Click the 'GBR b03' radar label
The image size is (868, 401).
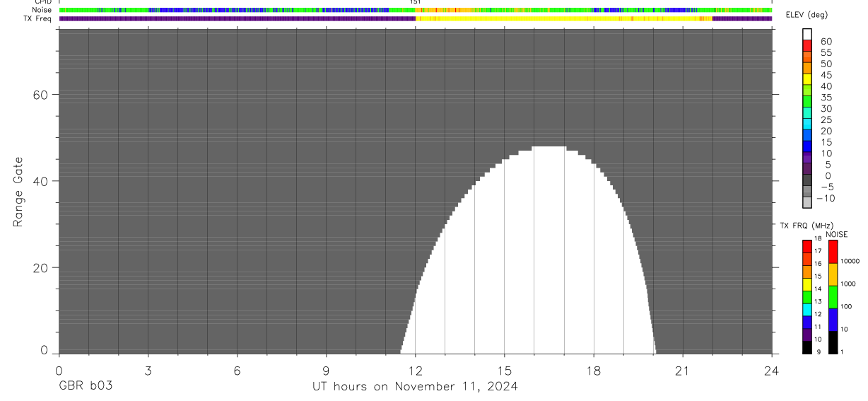[86, 387]
